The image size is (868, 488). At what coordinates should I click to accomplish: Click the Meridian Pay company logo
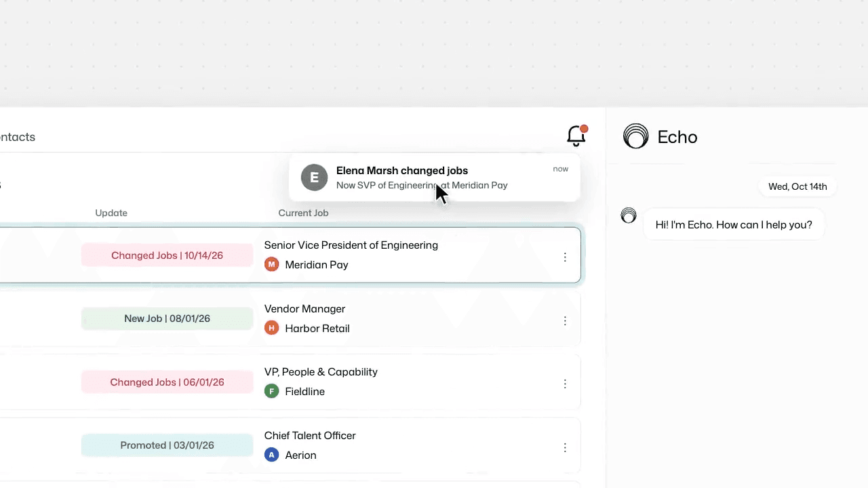coord(272,264)
